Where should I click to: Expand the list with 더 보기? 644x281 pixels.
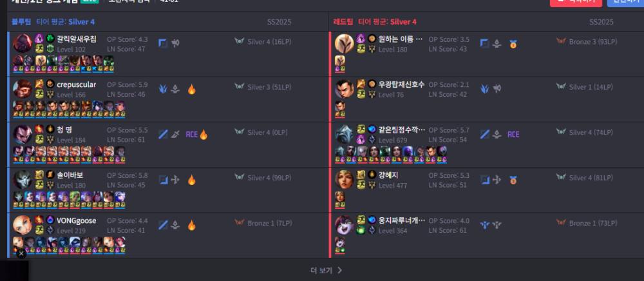(x=327, y=270)
